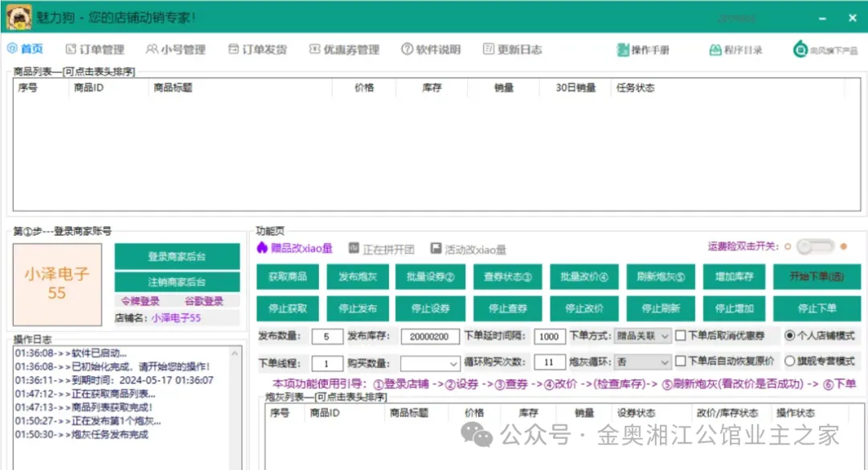The width and height of the screenshot is (868, 470).
Task: Click the 发布库存 input field
Action: (x=430, y=337)
